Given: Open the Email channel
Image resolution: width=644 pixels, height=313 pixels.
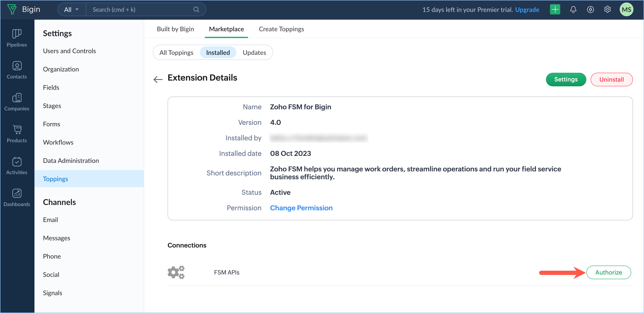Looking at the screenshot, I should coord(50,220).
